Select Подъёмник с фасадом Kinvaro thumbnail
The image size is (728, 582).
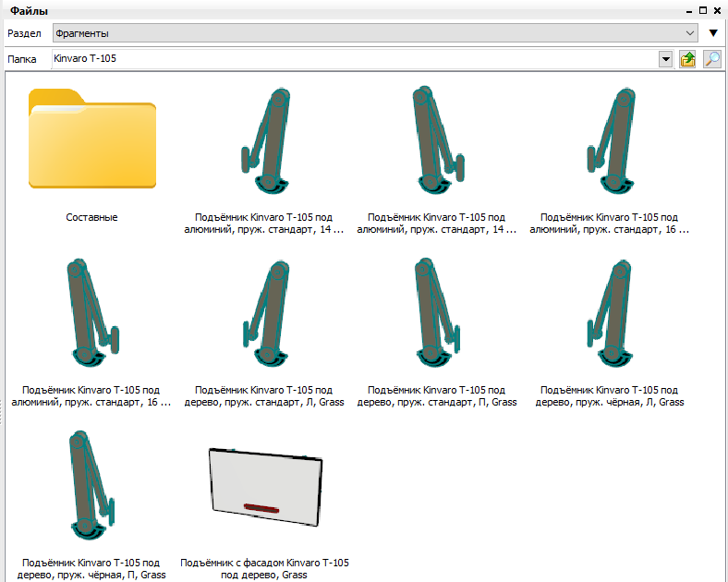265,488
